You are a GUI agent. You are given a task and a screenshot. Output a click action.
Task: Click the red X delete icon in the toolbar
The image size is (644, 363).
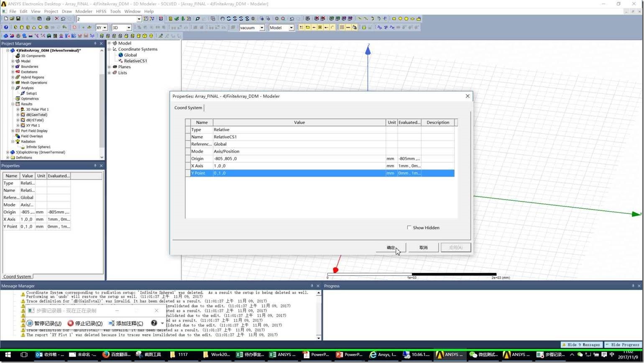click(x=57, y=19)
